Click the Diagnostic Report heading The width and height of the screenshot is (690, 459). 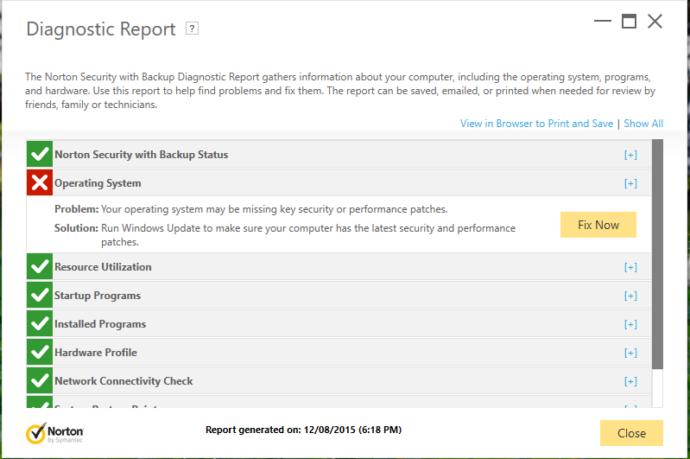[x=101, y=29]
